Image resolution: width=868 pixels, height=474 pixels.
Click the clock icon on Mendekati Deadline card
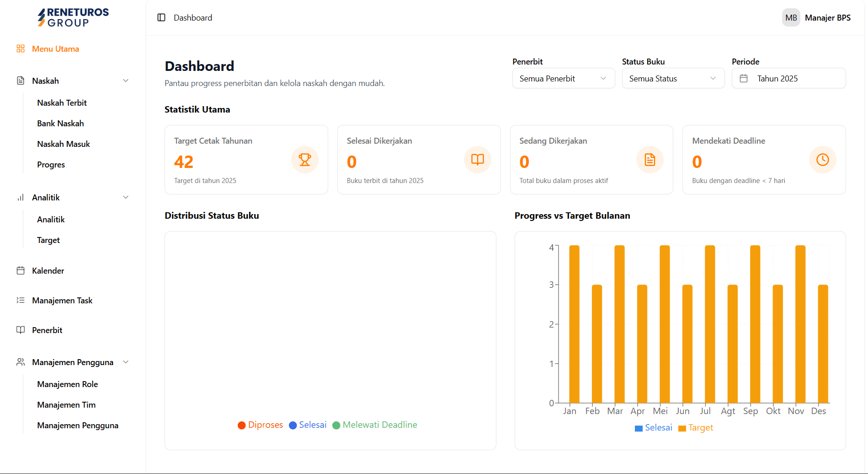(822, 160)
